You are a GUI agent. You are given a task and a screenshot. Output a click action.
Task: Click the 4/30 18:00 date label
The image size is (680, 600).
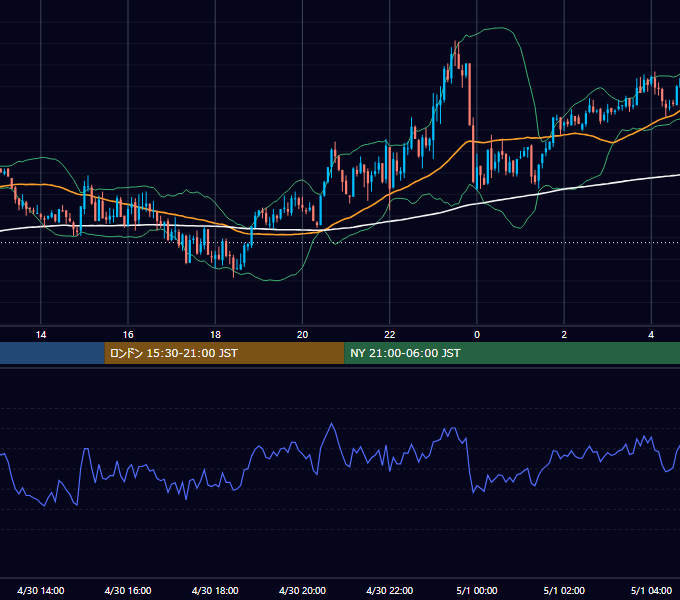tap(215, 590)
